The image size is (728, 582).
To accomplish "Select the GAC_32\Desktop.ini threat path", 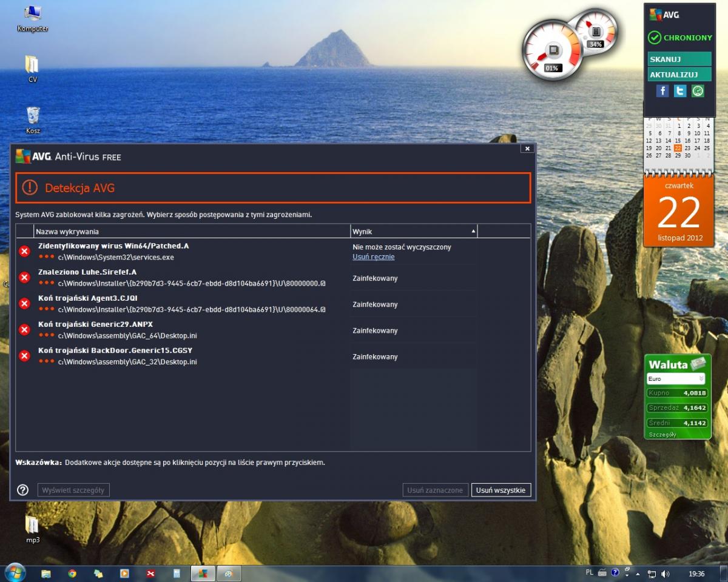I will tap(127, 361).
